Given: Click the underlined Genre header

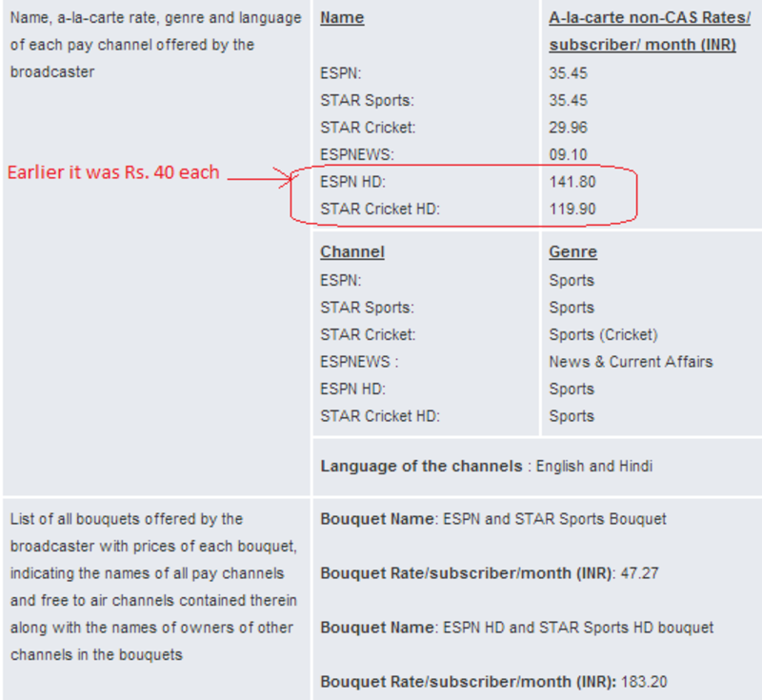Looking at the screenshot, I should [x=573, y=251].
